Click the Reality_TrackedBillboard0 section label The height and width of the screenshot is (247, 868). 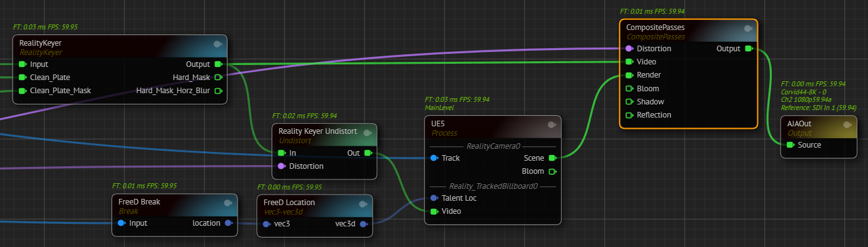click(x=493, y=186)
